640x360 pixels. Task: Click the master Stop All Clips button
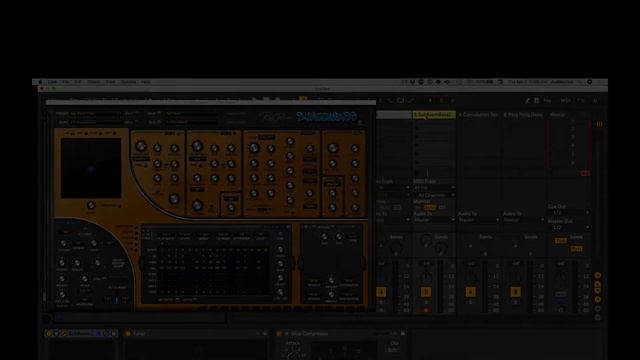[586, 173]
